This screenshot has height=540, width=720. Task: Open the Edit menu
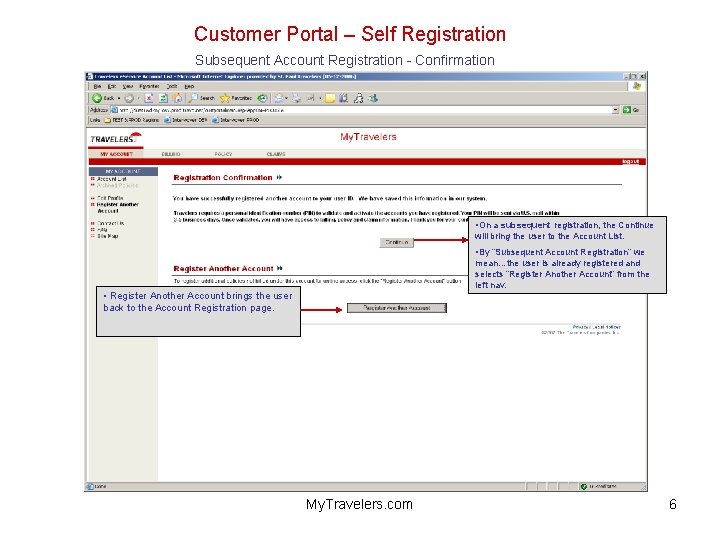tap(112, 86)
